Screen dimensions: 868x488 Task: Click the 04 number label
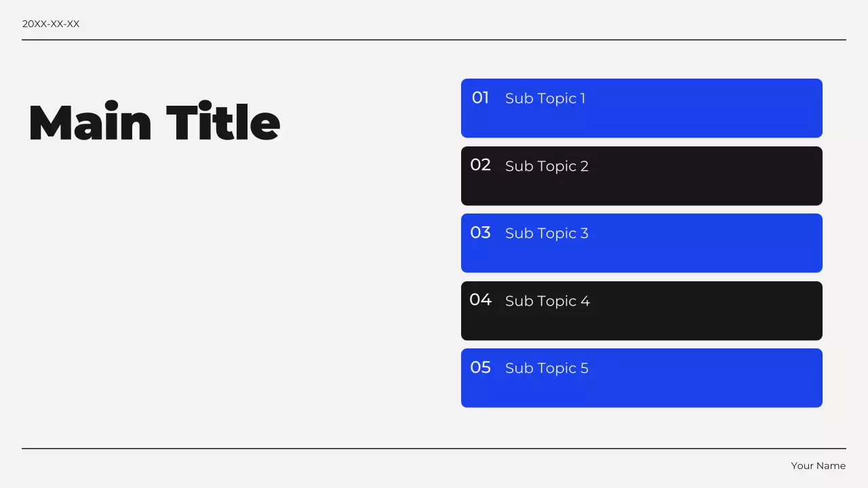click(x=480, y=300)
